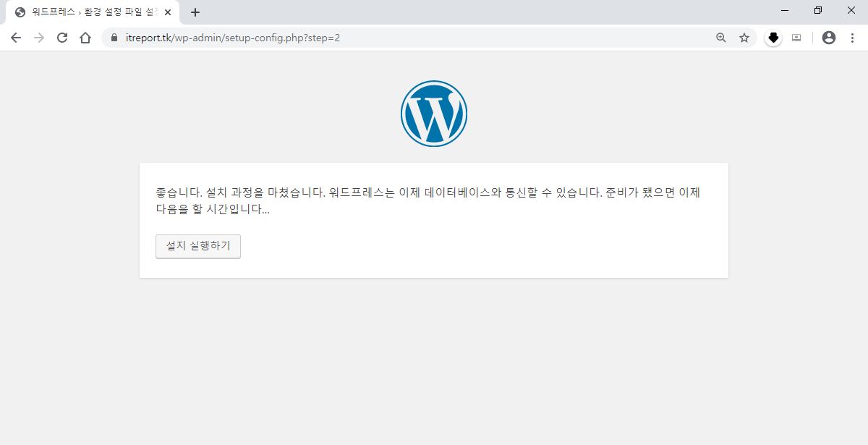Image resolution: width=868 pixels, height=445 pixels.
Task: Click the padlock site security icon
Action: (x=114, y=38)
